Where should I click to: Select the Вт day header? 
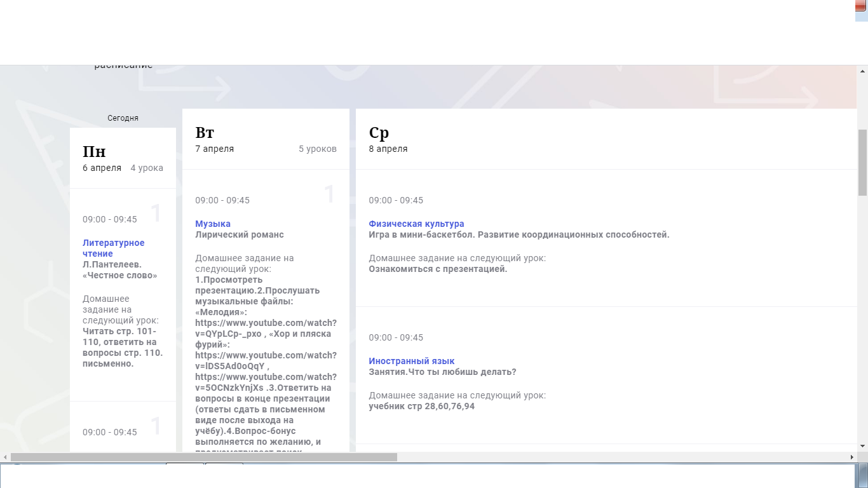pos(205,133)
